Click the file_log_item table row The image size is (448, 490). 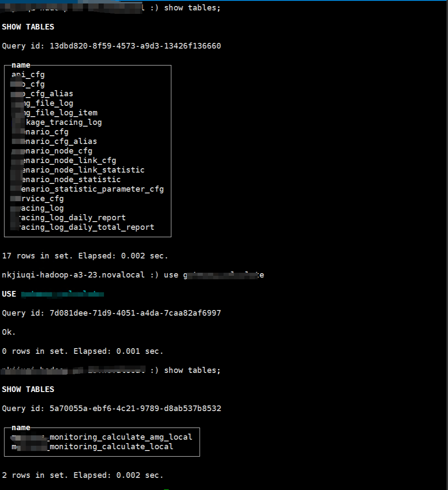point(58,113)
